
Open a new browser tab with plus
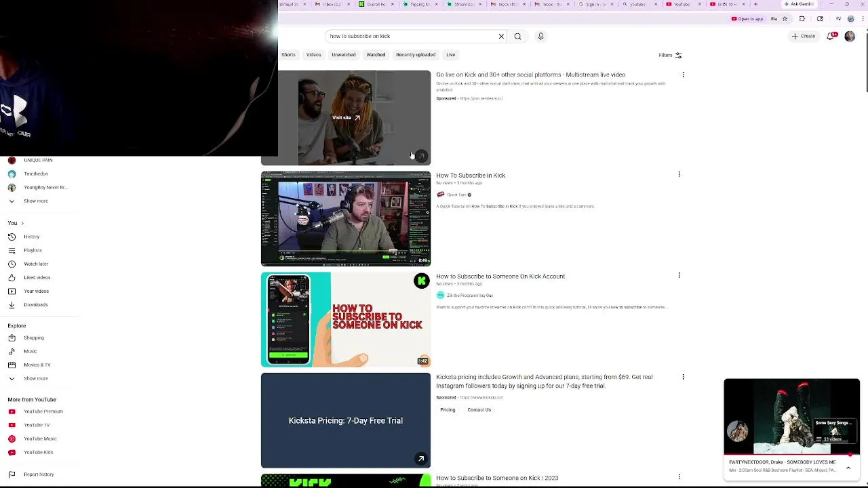tap(755, 4)
